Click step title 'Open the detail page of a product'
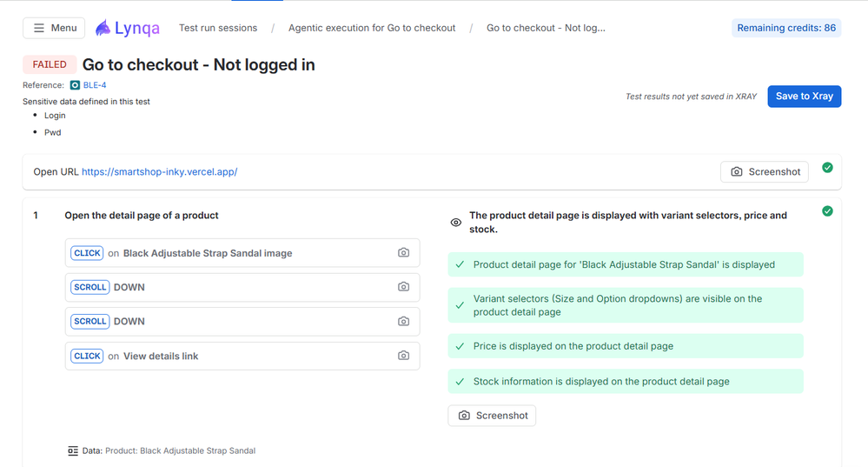868x467 pixels. pyautogui.click(x=141, y=215)
